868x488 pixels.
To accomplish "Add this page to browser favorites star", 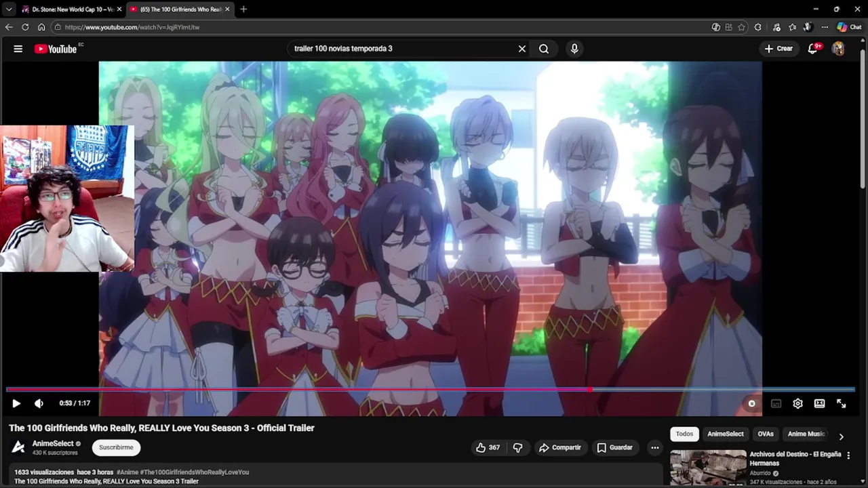I will (x=741, y=27).
